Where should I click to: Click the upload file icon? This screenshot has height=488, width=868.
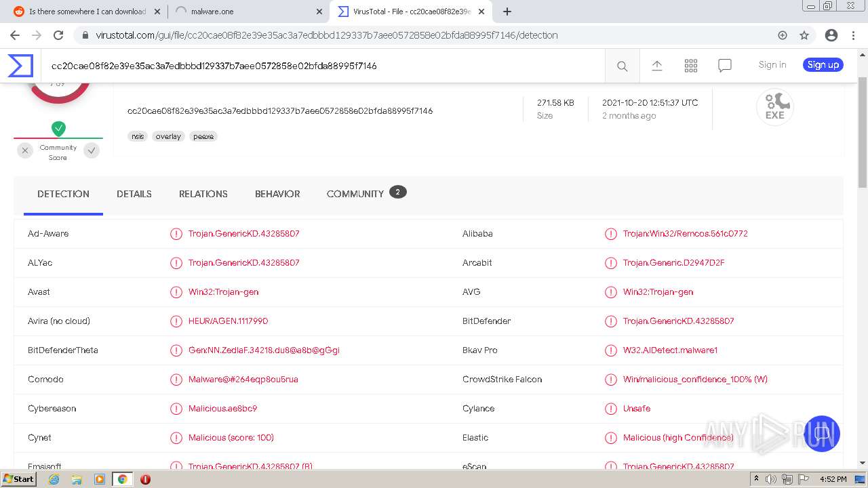coord(656,65)
